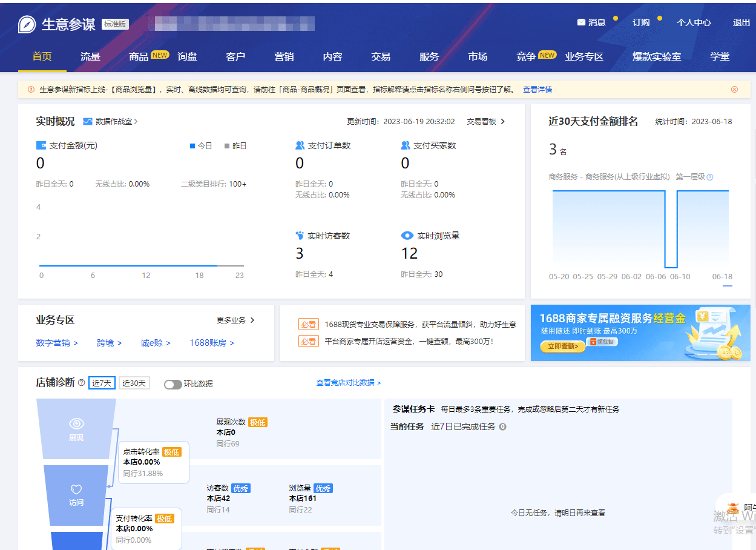Screen dimensions: 756x550
Task: Click the 支付买家数 people icon
Action: tap(406, 145)
